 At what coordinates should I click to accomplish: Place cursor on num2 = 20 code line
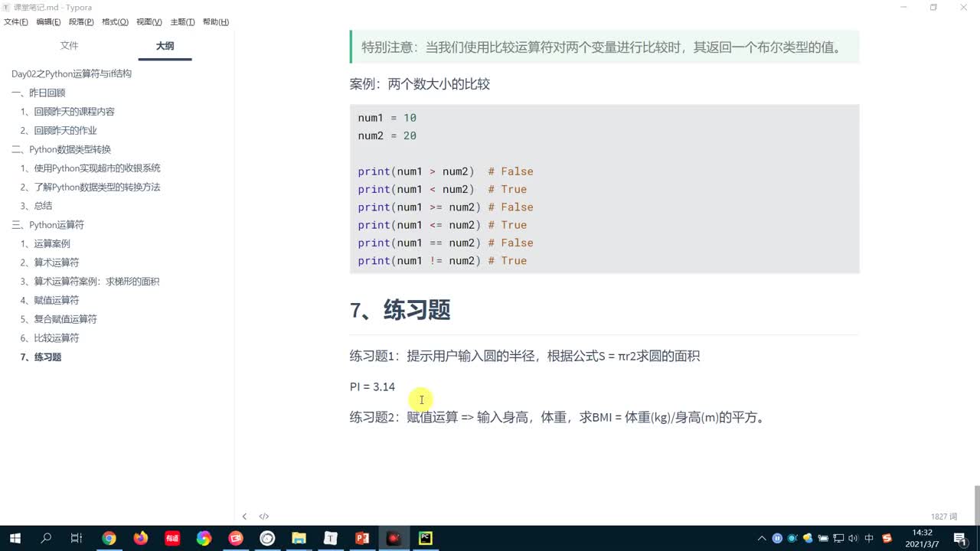[387, 135]
